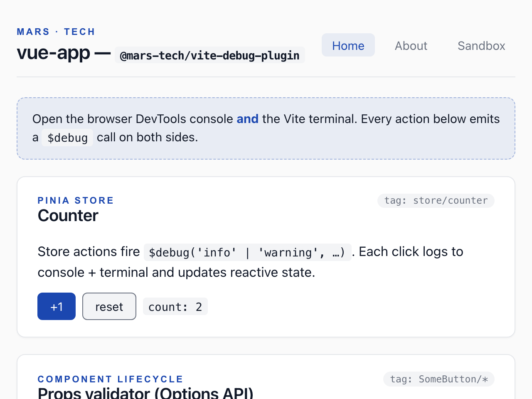Go to the About page
532x399 pixels.
pyautogui.click(x=411, y=45)
